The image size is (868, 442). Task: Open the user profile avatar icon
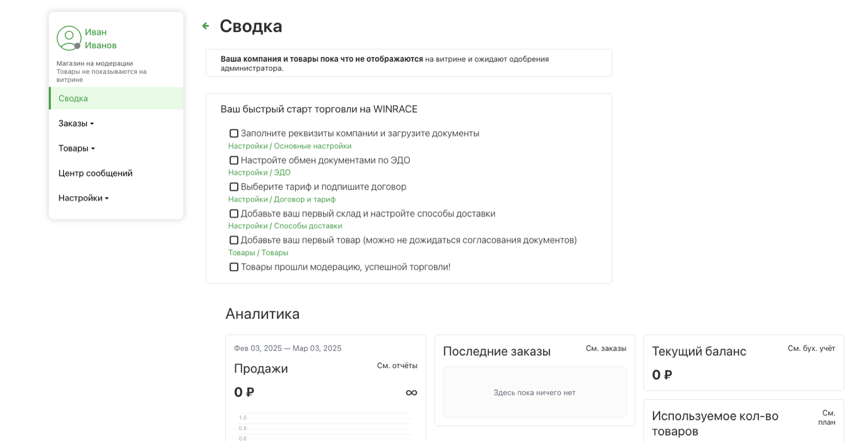69,38
